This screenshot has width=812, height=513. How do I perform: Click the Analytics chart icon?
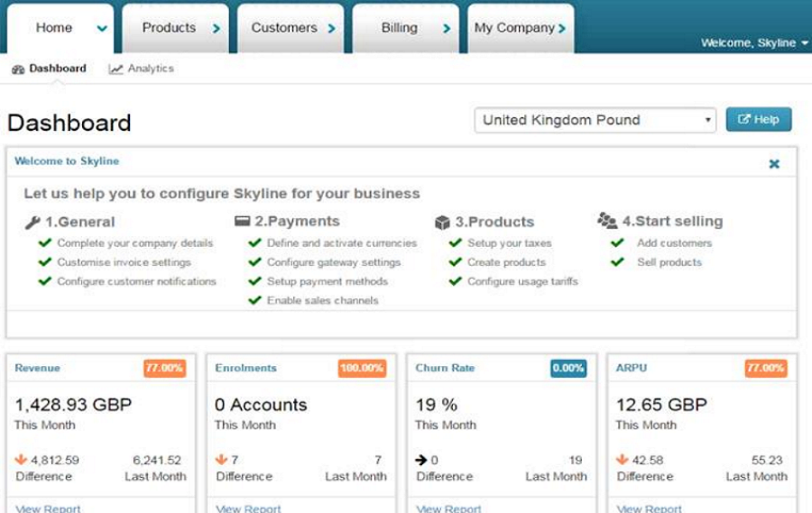tap(116, 69)
